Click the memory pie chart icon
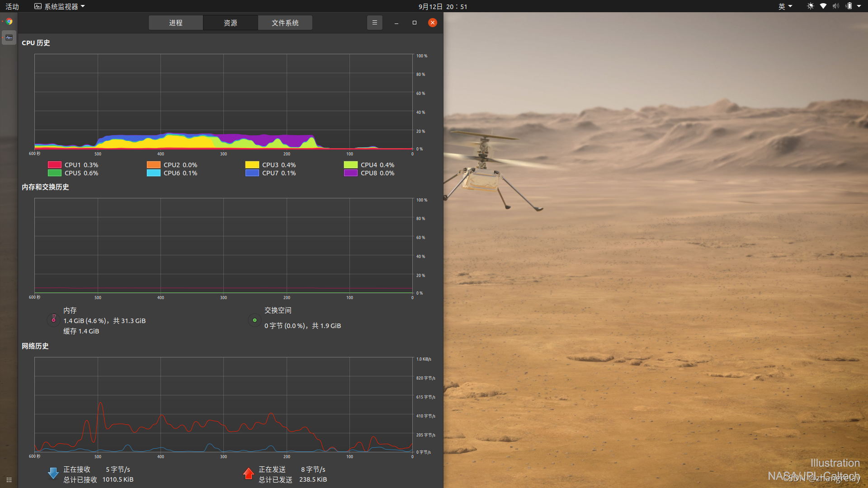868x488 pixels. (53, 320)
